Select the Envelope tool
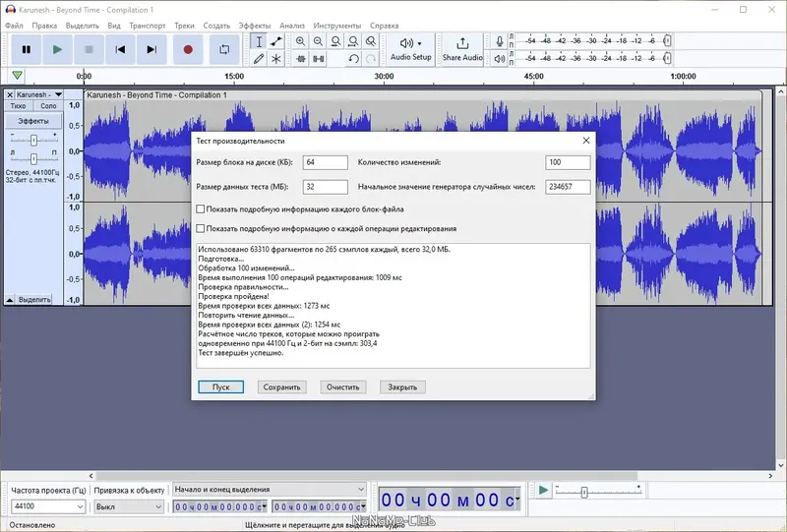Screen dimensions: 787x532 tap(276, 41)
